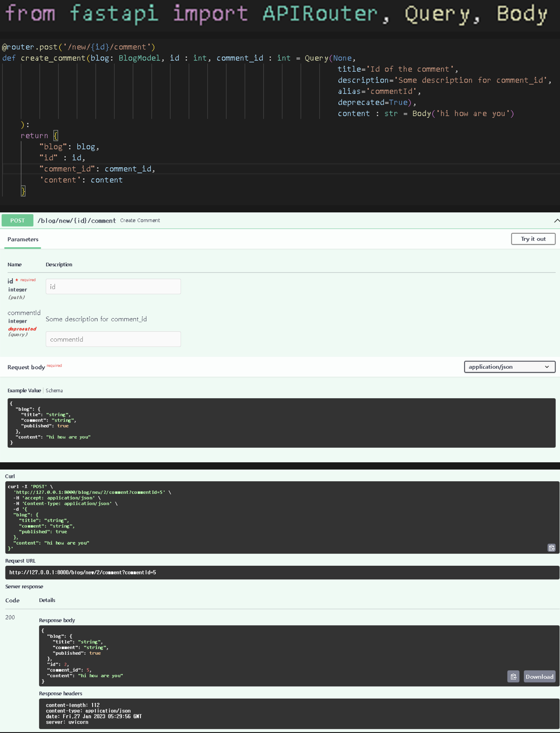Click the Try it out button

point(533,239)
